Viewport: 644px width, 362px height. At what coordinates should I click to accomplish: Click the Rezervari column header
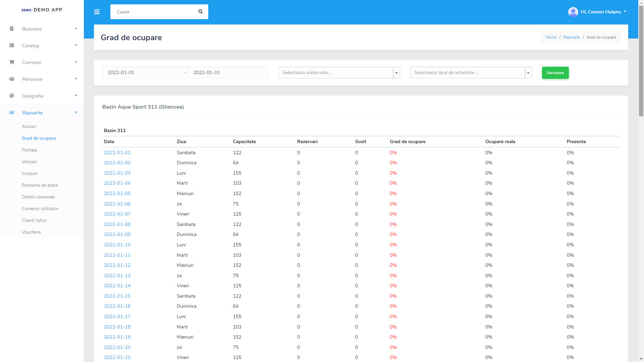pos(307,141)
